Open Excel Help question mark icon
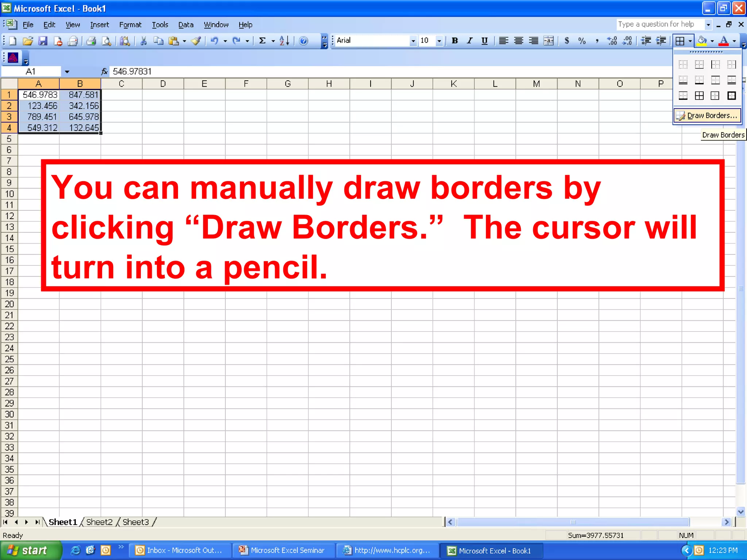747x560 pixels. coord(303,41)
